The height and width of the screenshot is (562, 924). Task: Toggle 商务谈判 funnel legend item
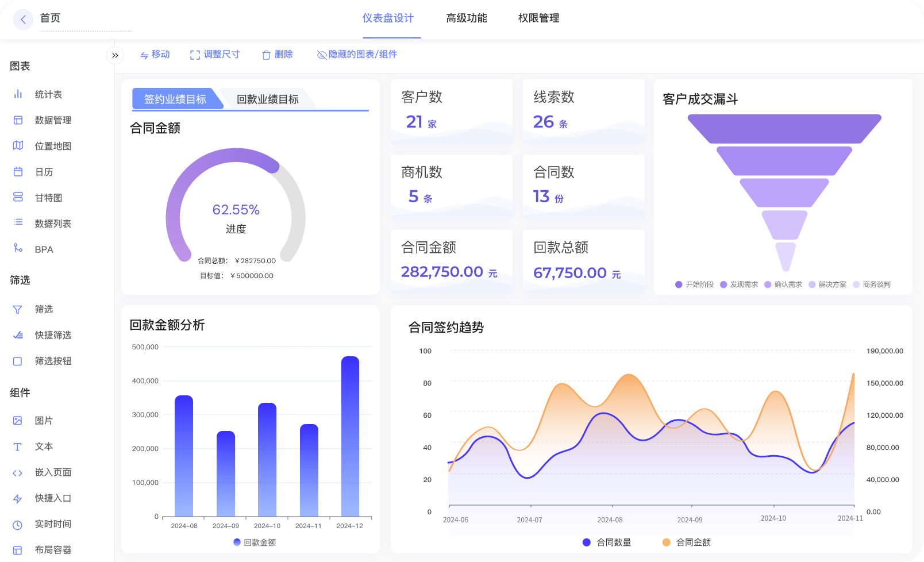coord(872,284)
